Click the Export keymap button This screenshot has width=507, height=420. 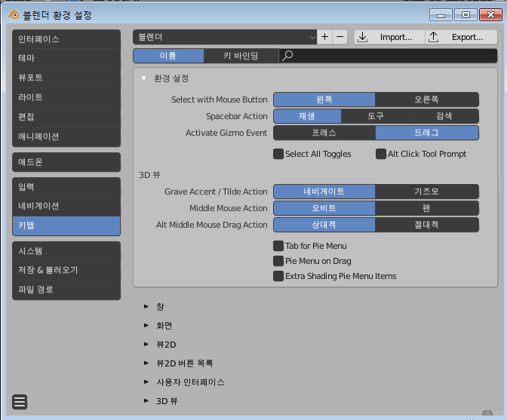tap(461, 37)
